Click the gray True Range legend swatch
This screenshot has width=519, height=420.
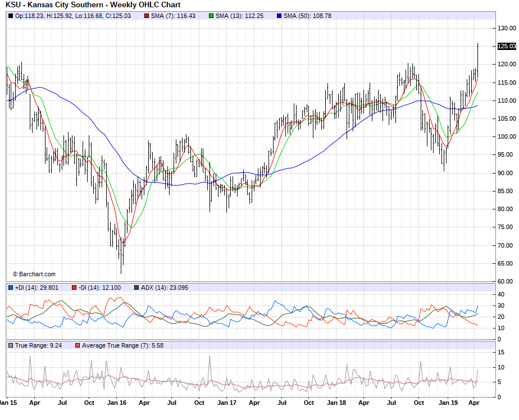pos(11,345)
